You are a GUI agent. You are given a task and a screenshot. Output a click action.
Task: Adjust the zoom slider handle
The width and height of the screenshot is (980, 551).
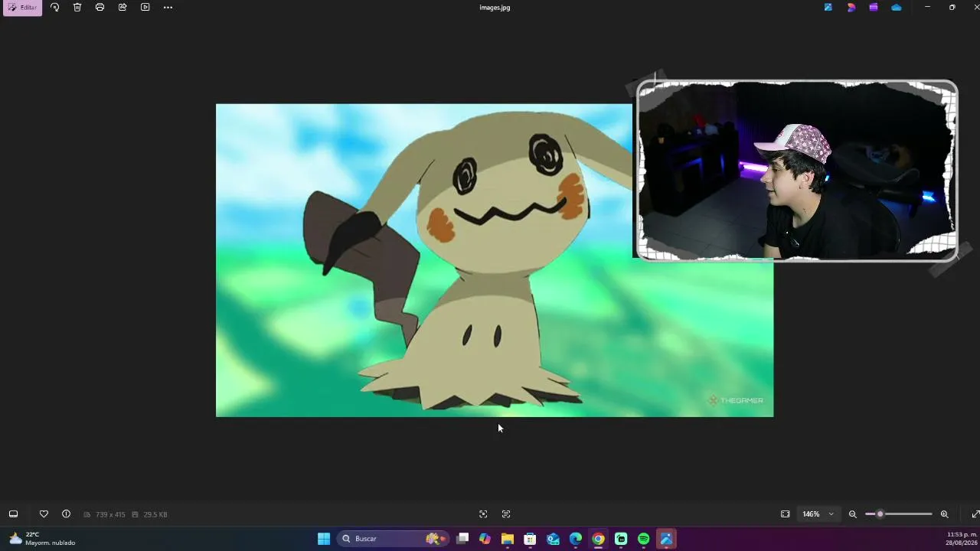(x=880, y=514)
